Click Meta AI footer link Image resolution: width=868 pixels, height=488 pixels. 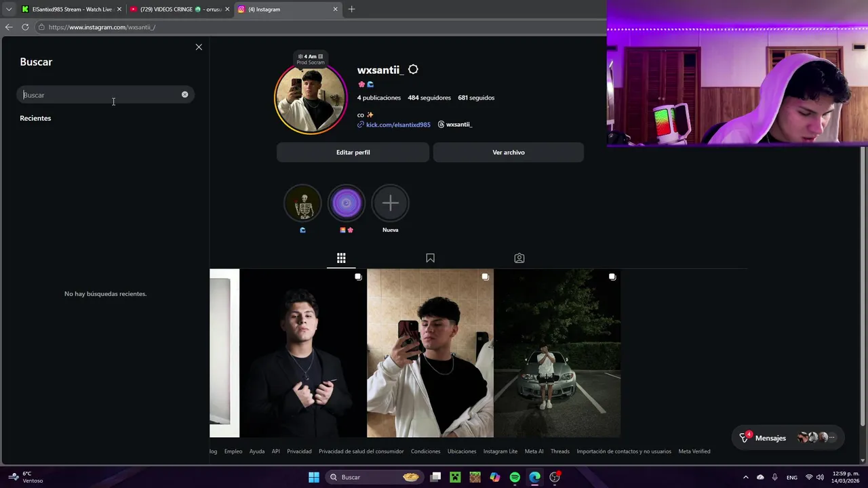pyautogui.click(x=534, y=451)
